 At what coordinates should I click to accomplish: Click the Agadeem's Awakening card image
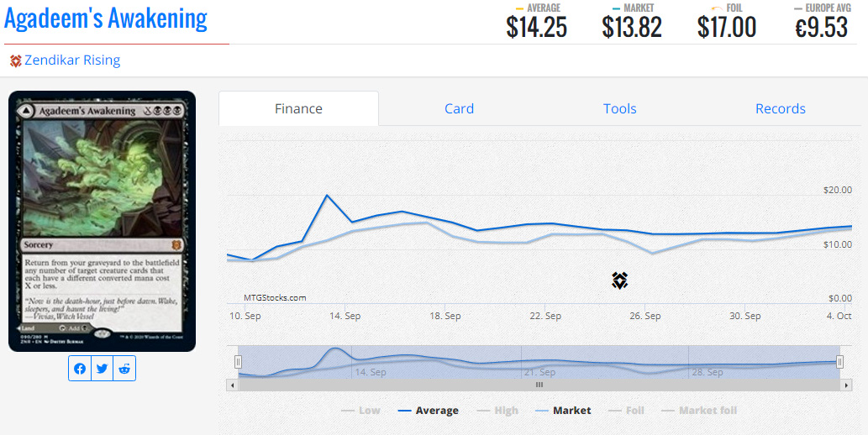click(x=102, y=221)
